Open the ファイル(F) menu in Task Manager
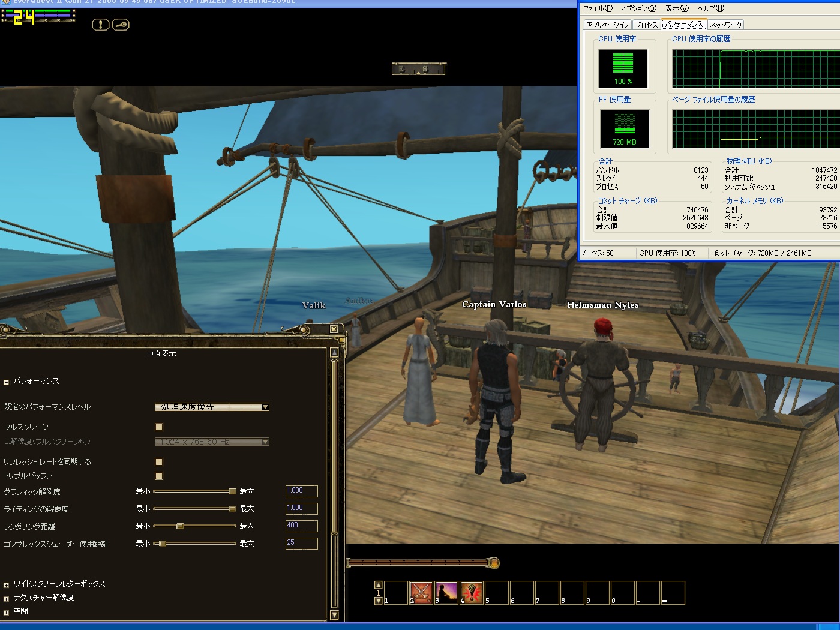Viewport: 840px width, 630px height. pyautogui.click(x=598, y=8)
